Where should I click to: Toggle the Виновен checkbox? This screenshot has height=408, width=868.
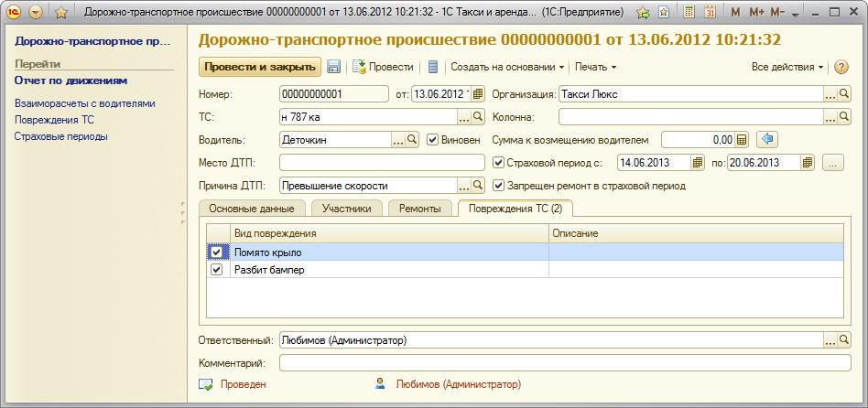433,140
